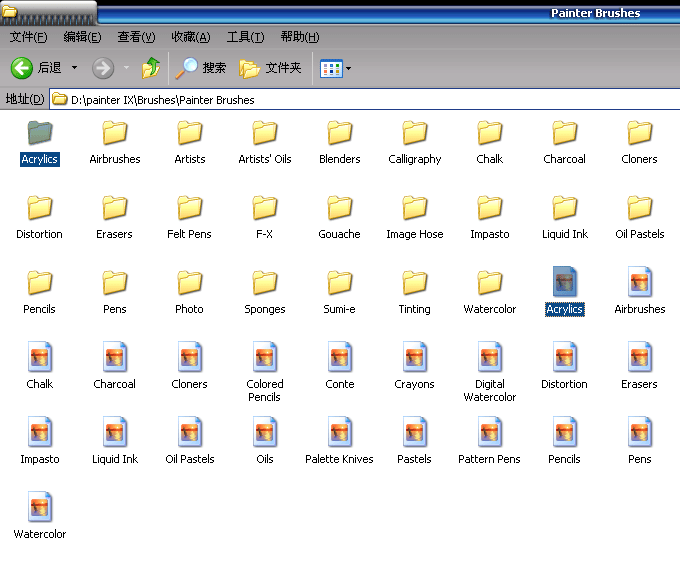Select the Pens folder
The width and height of the screenshot is (680, 582).
tap(114, 293)
